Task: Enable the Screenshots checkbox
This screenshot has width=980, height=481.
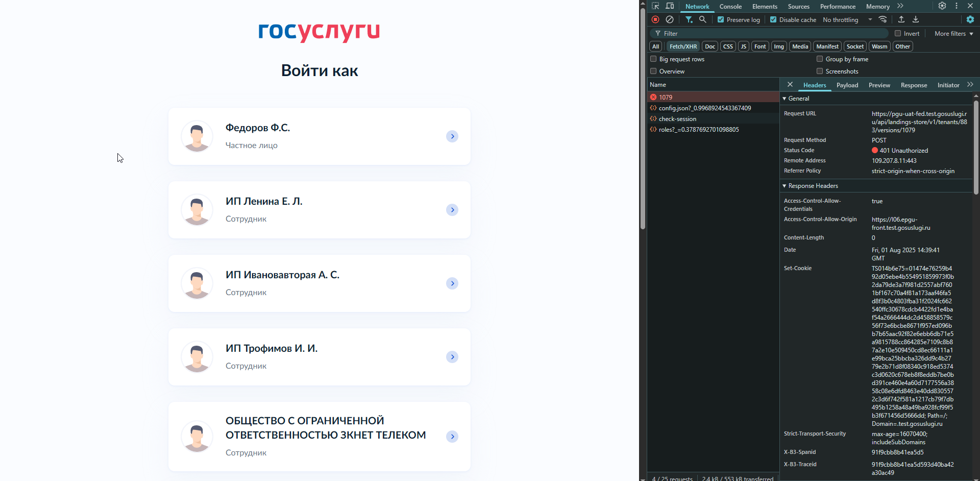Action: (820, 71)
